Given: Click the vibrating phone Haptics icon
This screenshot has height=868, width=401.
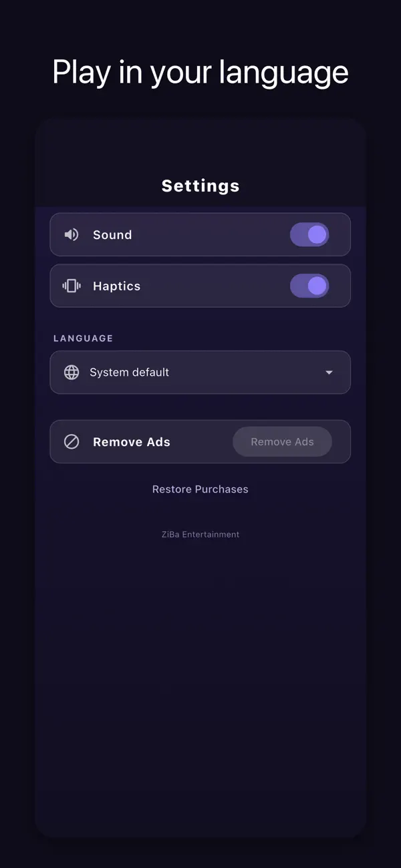Looking at the screenshot, I should pos(72,286).
